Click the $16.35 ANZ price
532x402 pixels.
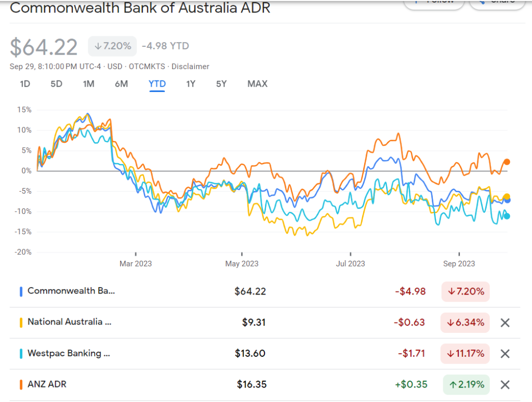click(x=252, y=384)
